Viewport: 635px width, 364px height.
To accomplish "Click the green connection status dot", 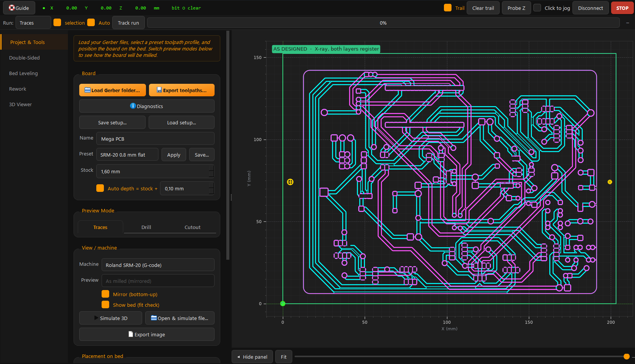I will point(44,8).
